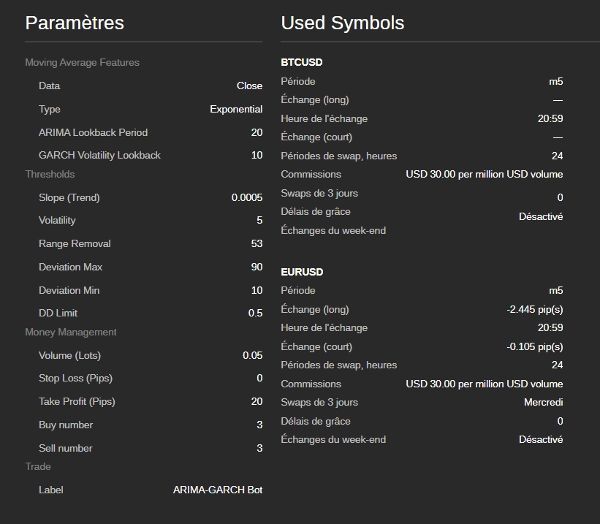This screenshot has width=600, height=524.
Task: Click the Moving Average Features group label
Action: [82, 63]
